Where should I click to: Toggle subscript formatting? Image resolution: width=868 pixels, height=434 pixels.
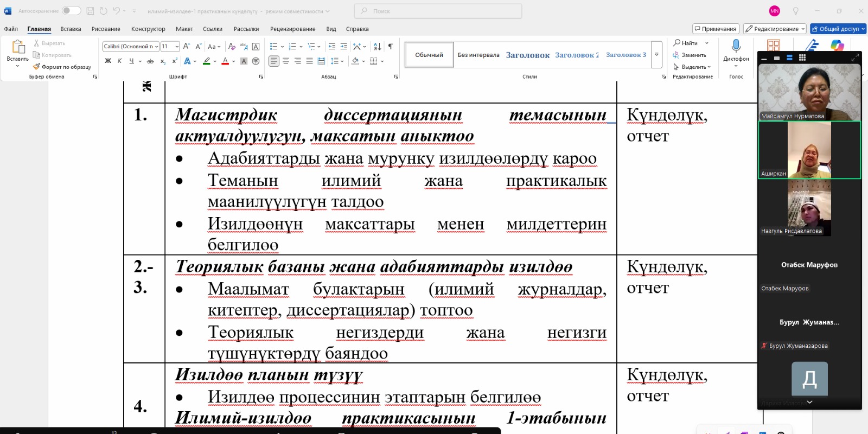pyautogui.click(x=163, y=61)
